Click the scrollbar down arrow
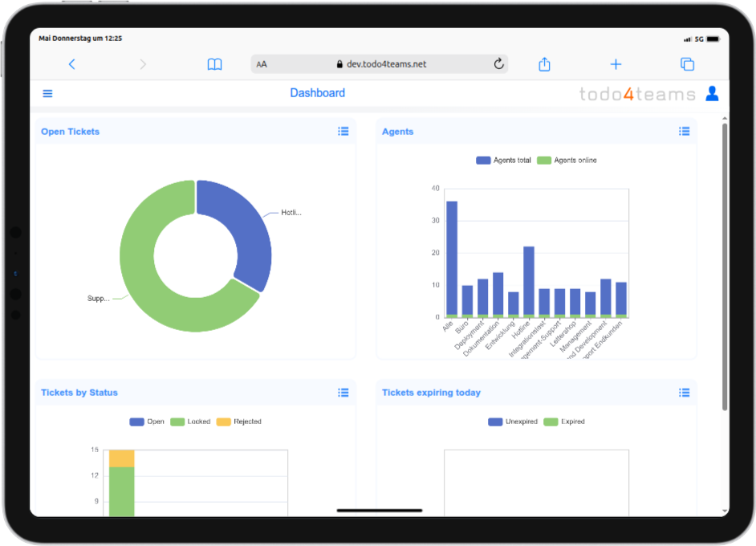The height and width of the screenshot is (546, 756). pos(724,511)
